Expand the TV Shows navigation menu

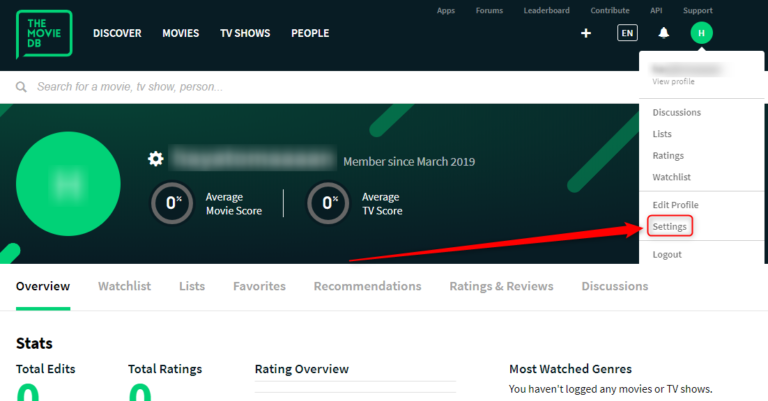245,33
